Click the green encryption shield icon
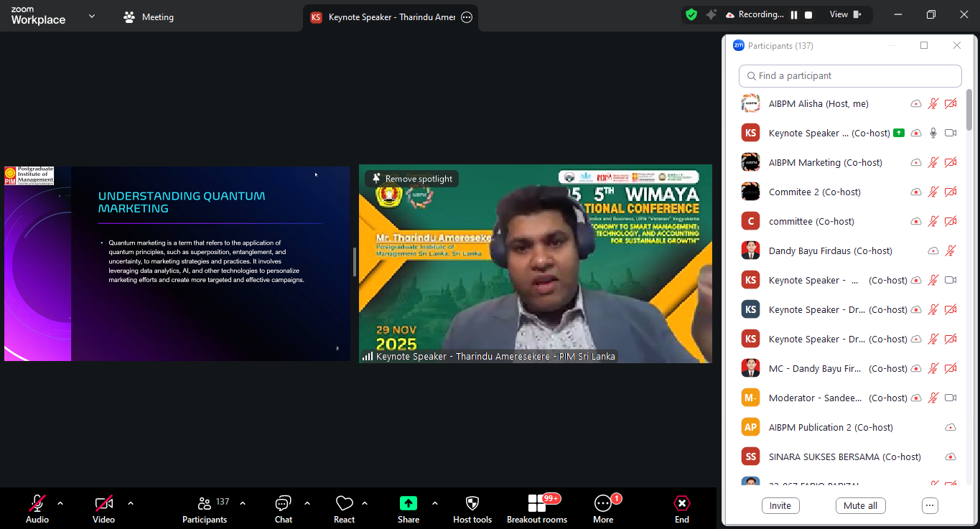The image size is (980, 529). click(x=691, y=14)
